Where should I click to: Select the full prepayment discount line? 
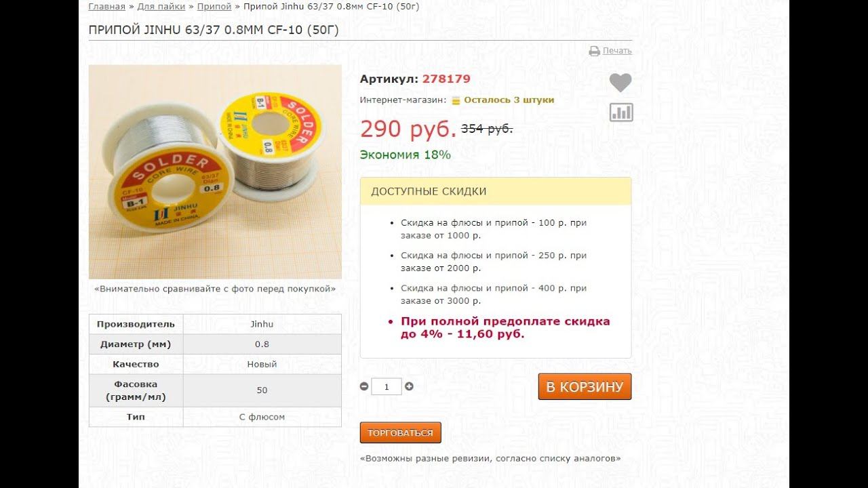coord(505,327)
